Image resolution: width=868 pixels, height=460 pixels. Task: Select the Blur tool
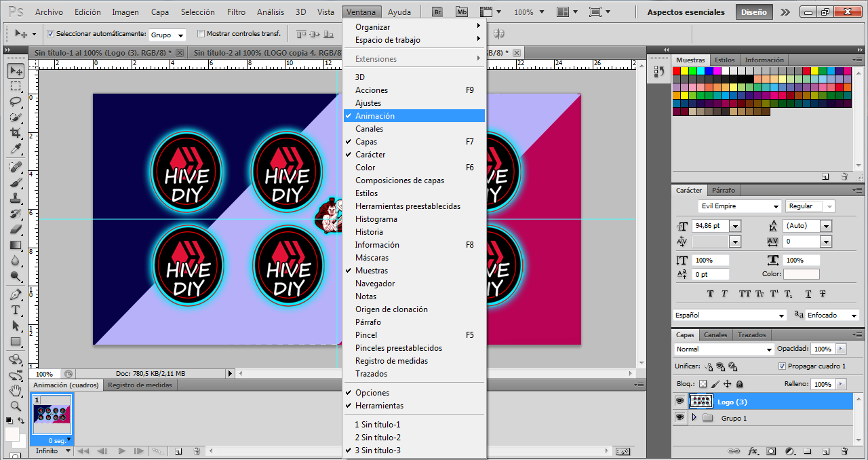[16, 261]
